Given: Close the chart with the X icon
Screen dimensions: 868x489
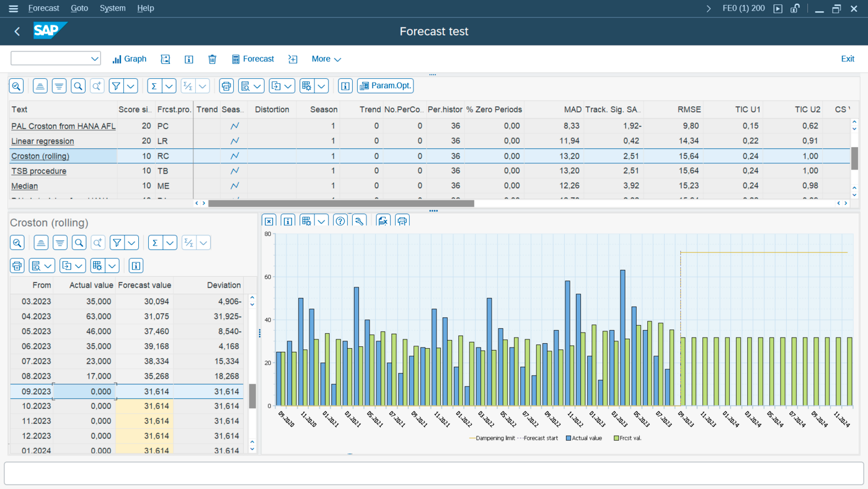Looking at the screenshot, I should click(269, 220).
